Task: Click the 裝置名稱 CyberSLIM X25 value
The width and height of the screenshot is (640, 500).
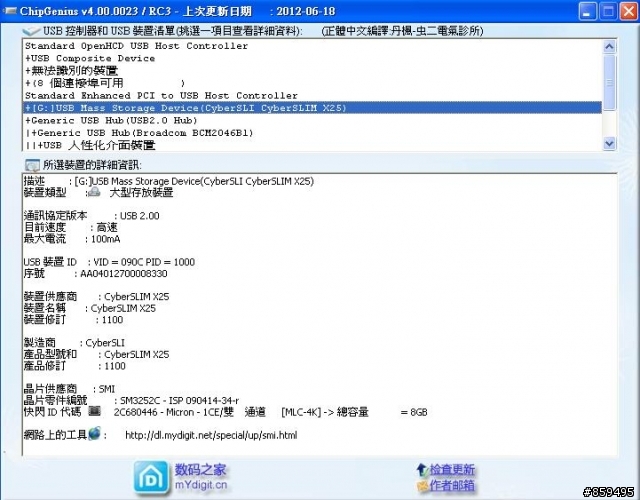Action: (123, 308)
